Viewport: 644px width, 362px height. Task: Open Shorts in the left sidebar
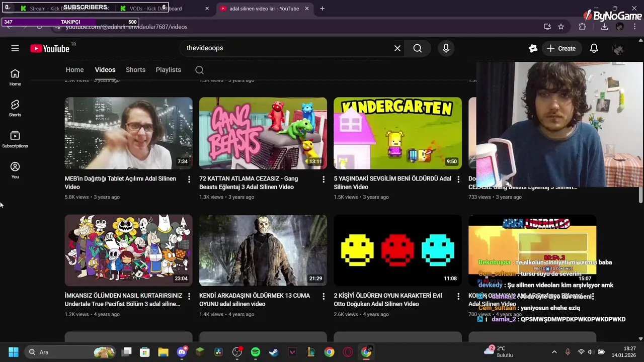click(15, 108)
